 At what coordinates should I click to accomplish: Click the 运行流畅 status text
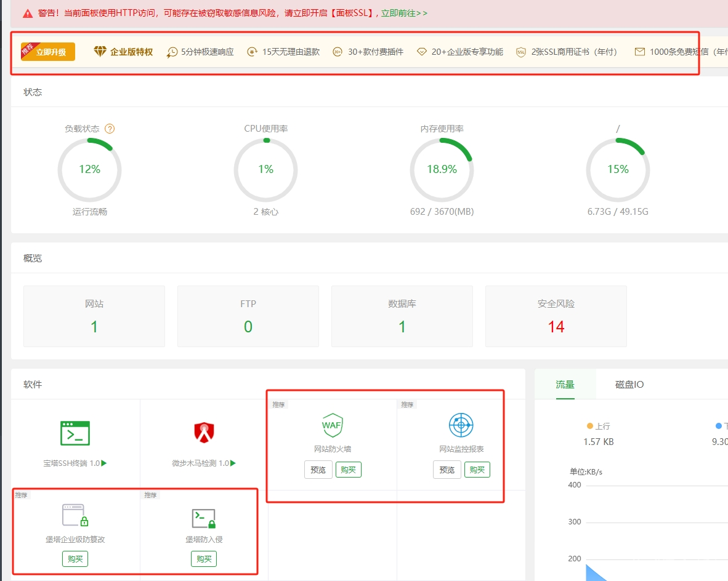pyautogui.click(x=89, y=212)
